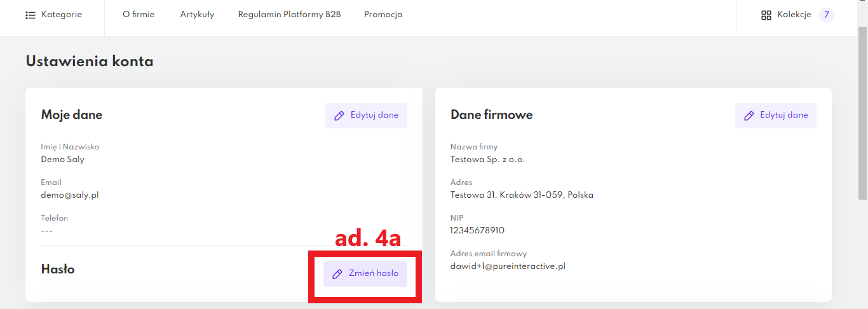This screenshot has height=309, width=868.
Task: Open the Artykuły menu item
Action: click(x=197, y=15)
